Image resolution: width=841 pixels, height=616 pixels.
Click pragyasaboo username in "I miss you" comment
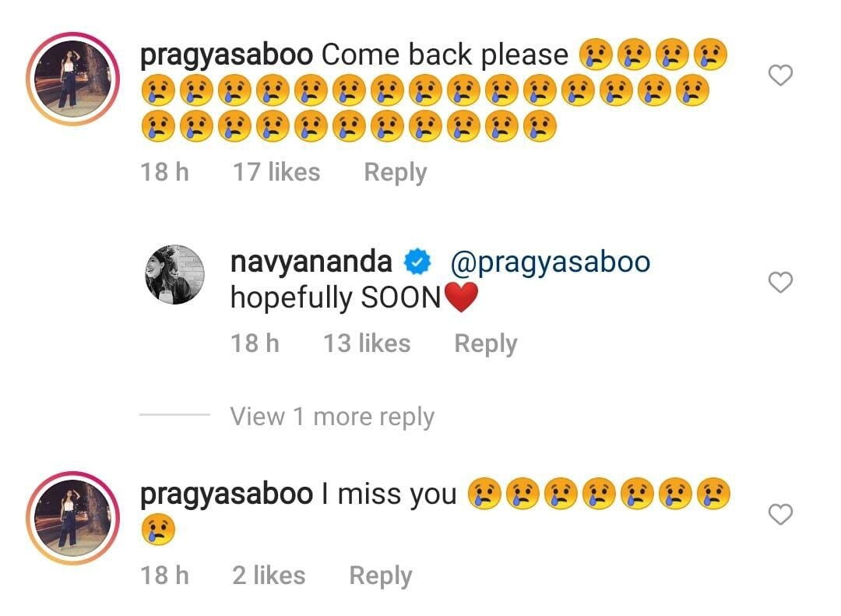click(227, 495)
